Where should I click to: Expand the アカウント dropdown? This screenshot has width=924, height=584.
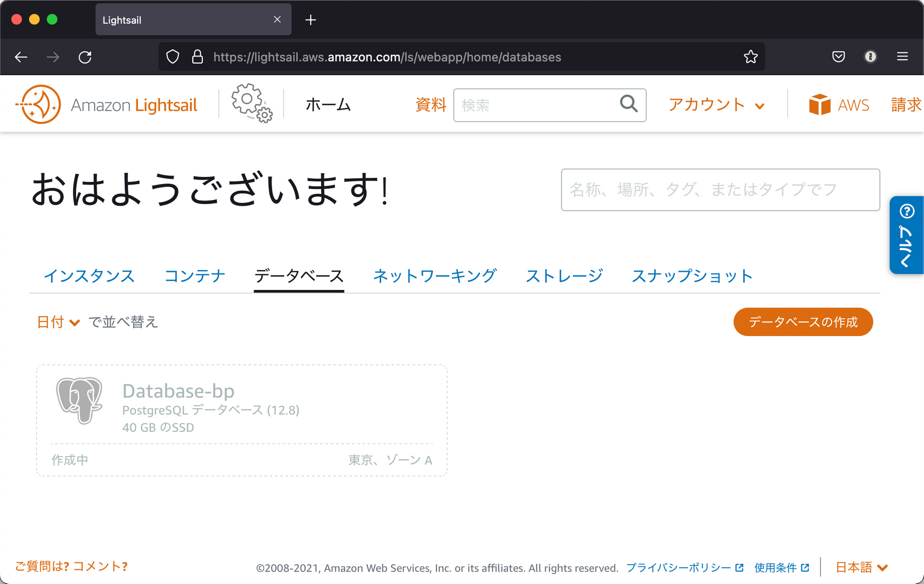(x=717, y=105)
